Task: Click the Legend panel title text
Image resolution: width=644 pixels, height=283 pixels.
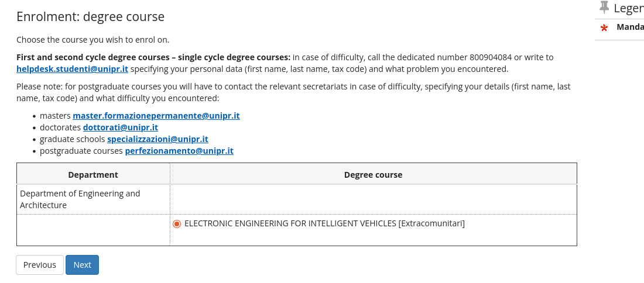Action: click(x=628, y=8)
